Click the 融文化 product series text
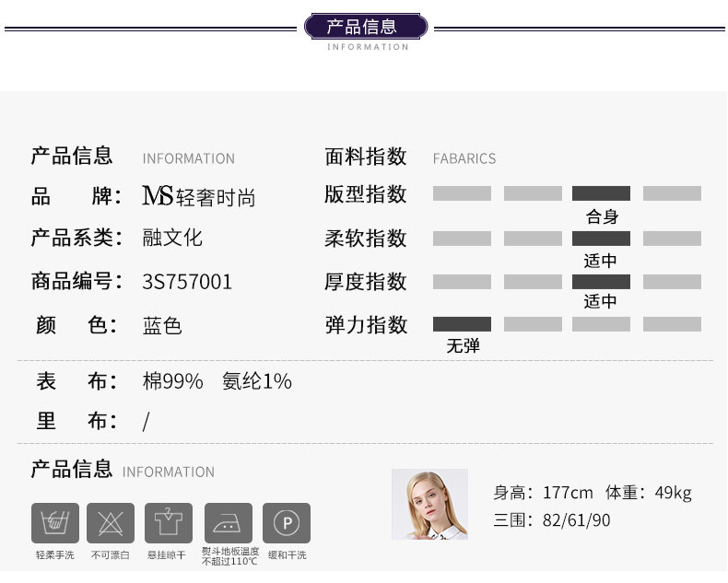This screenshot has width=728, height=583. [172, 238]
